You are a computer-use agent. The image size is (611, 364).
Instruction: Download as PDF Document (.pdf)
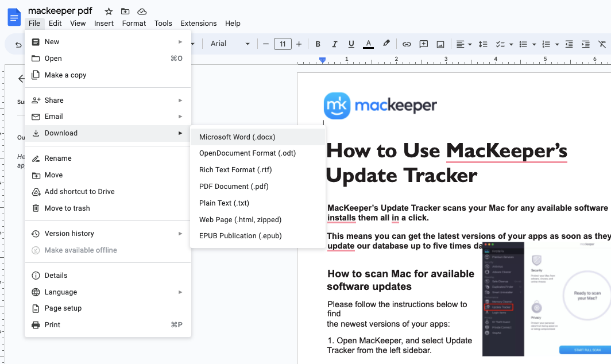click(x=258, y=186)
